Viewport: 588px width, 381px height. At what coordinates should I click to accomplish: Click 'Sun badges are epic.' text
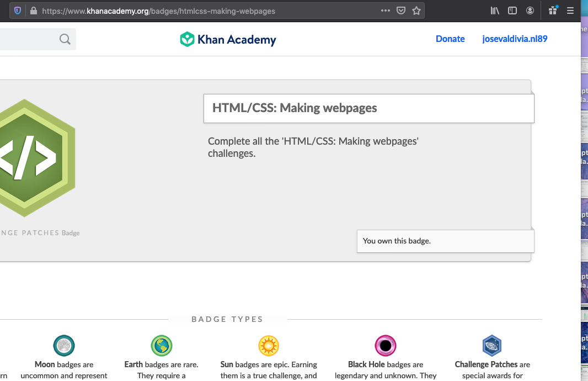click(x=255, y=364)
